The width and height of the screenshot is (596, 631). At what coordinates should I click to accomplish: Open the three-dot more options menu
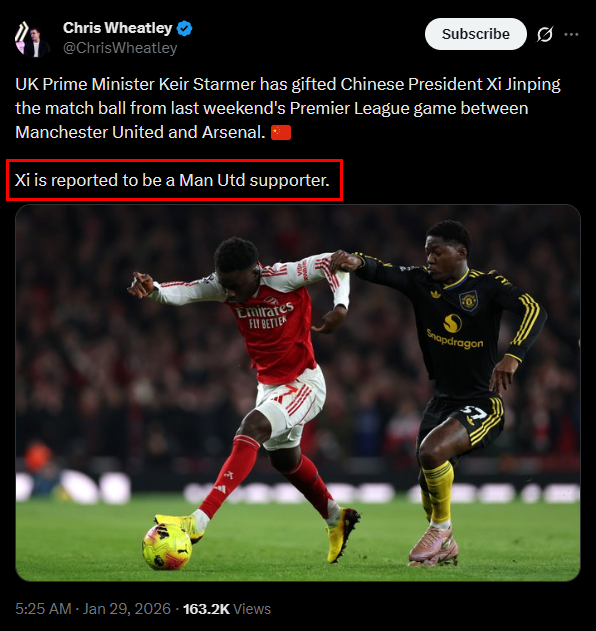571,34
